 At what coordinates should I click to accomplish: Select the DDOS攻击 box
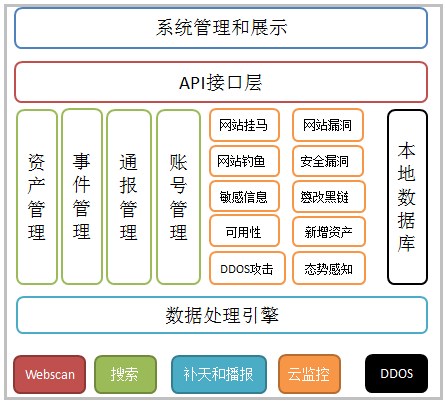pyautogui.click(x=247, y=268)
